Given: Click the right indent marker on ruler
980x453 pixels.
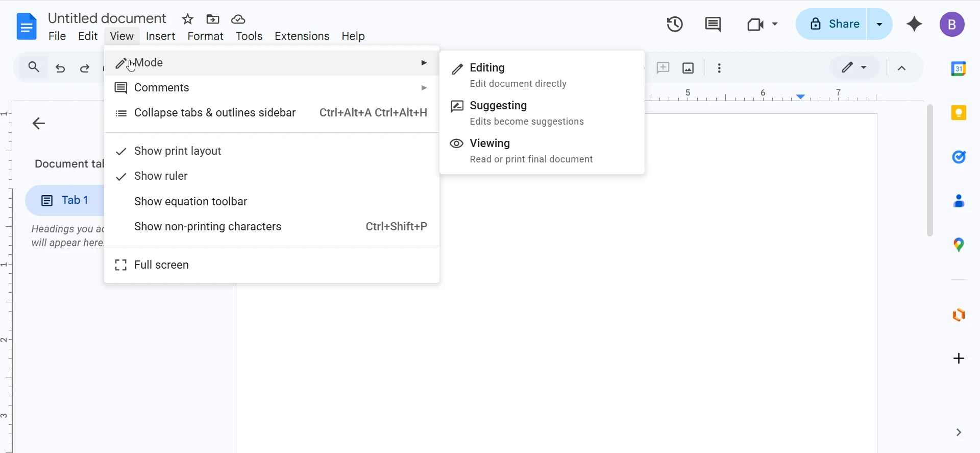Looking at the screenshot, I should click(800, 97).
